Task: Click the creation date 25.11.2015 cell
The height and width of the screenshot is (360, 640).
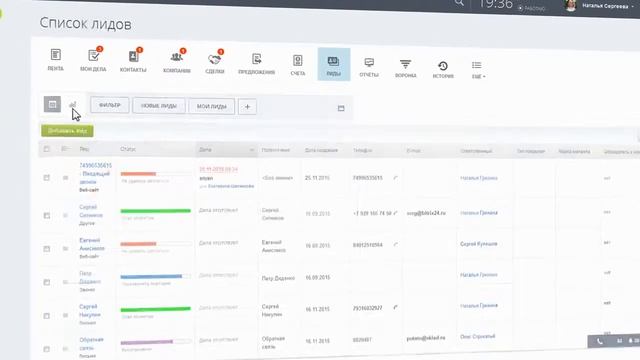Action: (x=317, y=178)
